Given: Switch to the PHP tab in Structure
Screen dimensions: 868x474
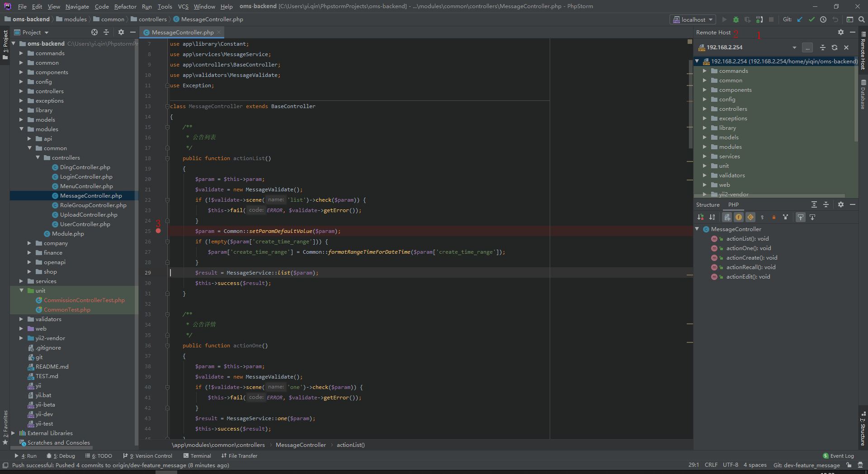Looking at the screenshot, I should 733,204.
